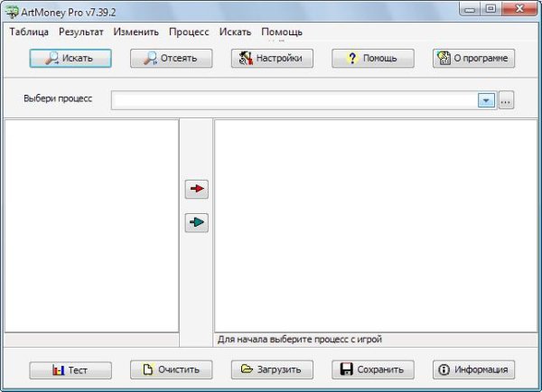Maximize the ArtMoney window
This screenshot has width=542, height=392.
tap(491, 9)
